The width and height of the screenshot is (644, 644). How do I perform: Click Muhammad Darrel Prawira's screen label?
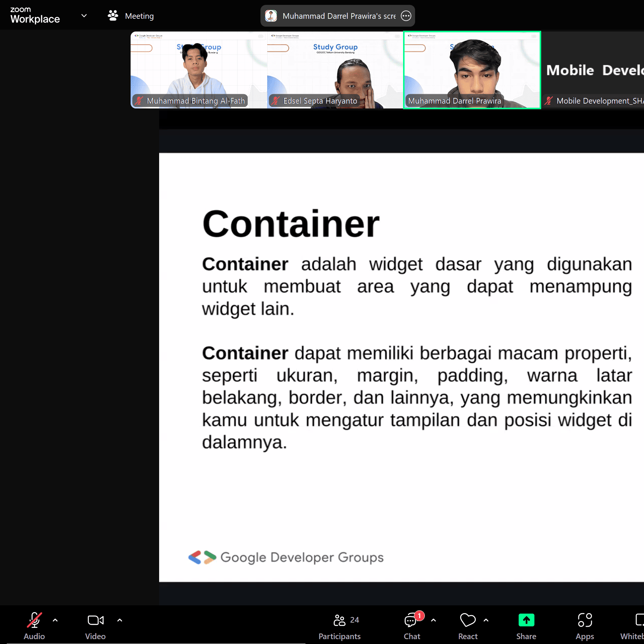click(339, 16)
